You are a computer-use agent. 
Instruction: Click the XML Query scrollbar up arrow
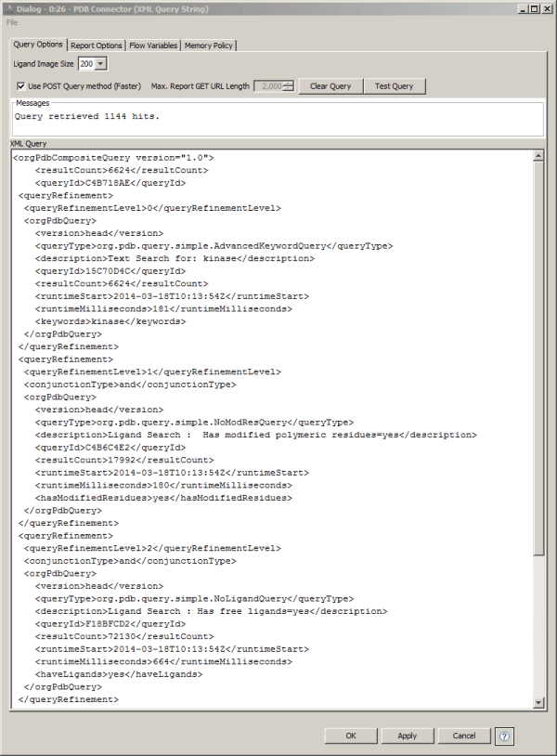pyautogui.click(x=538, y=156)
